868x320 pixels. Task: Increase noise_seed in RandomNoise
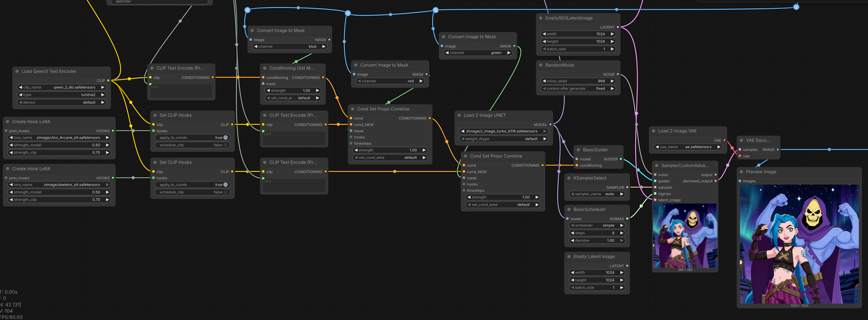(x=612, y=81)
